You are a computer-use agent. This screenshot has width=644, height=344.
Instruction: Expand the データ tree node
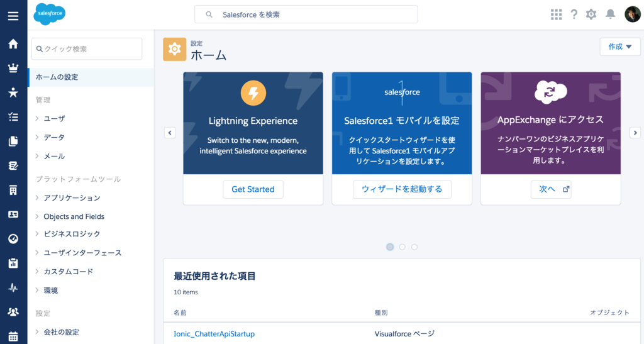(37, 137)
